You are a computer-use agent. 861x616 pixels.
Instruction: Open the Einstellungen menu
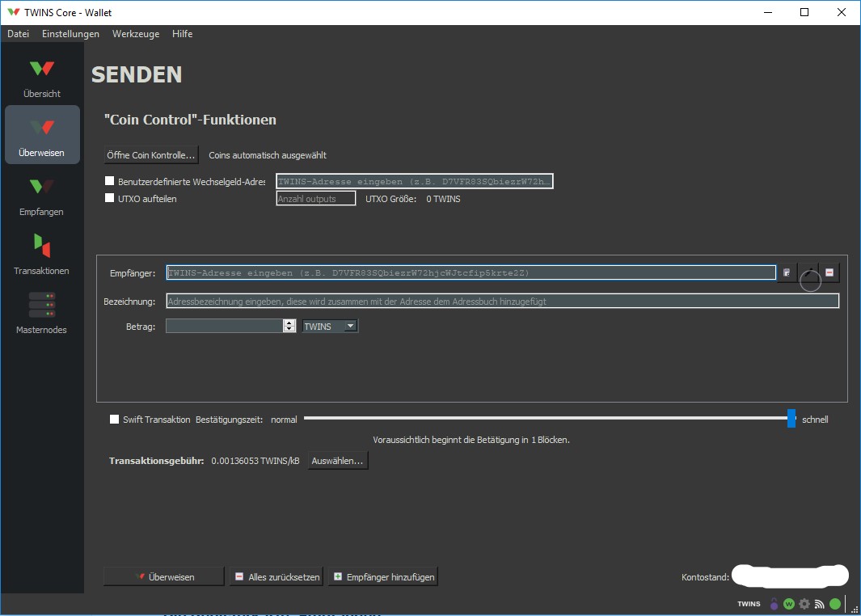click(71, 33)
